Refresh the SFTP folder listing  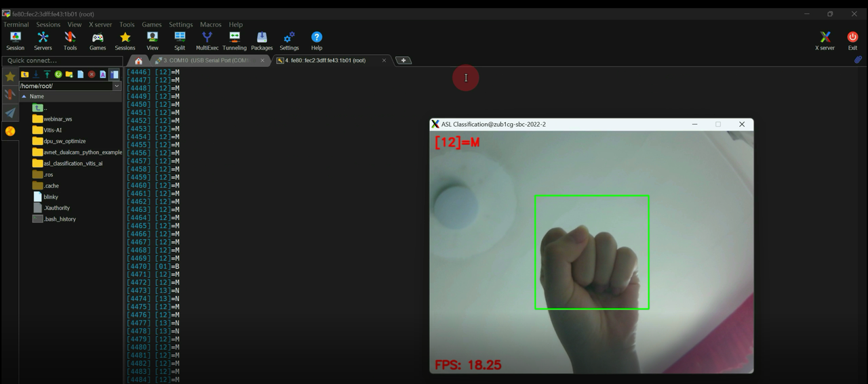click(x=58, y=74)
